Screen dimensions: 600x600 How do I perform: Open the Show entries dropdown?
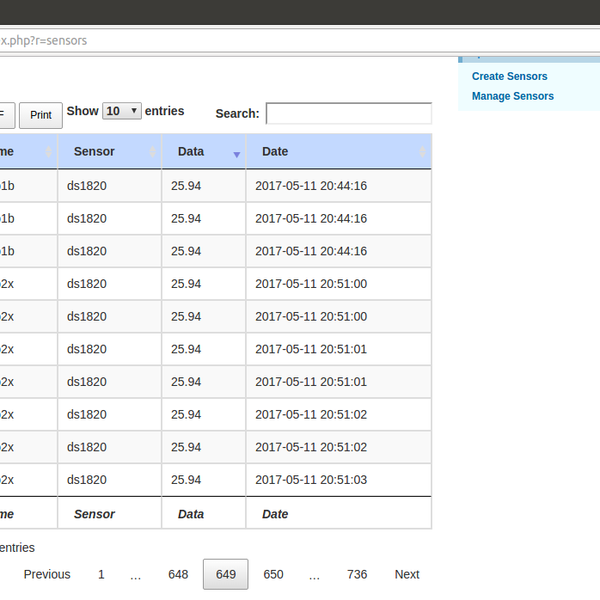pyautogui.click(x=122, y=111)
